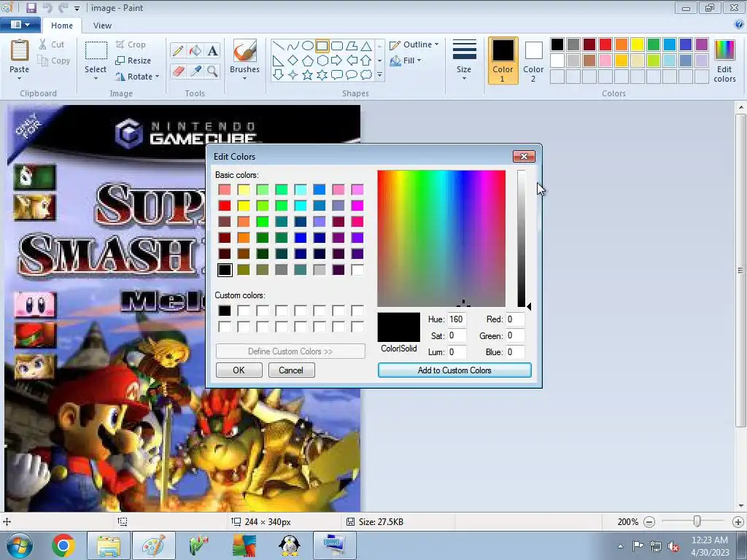Viewport: 747px width, 560px height.
Task: Click the color spectrum picker area
Action: coord(441,238)
